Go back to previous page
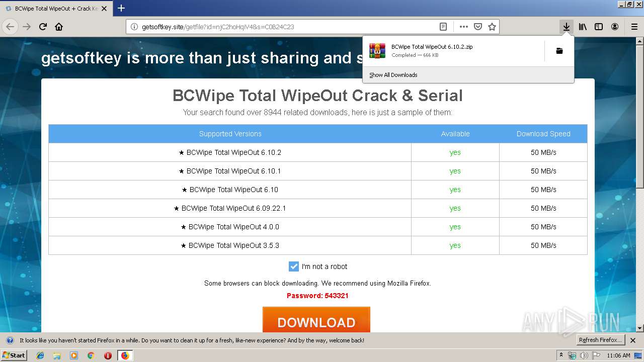Screen dimensions: 644x362 10,27
